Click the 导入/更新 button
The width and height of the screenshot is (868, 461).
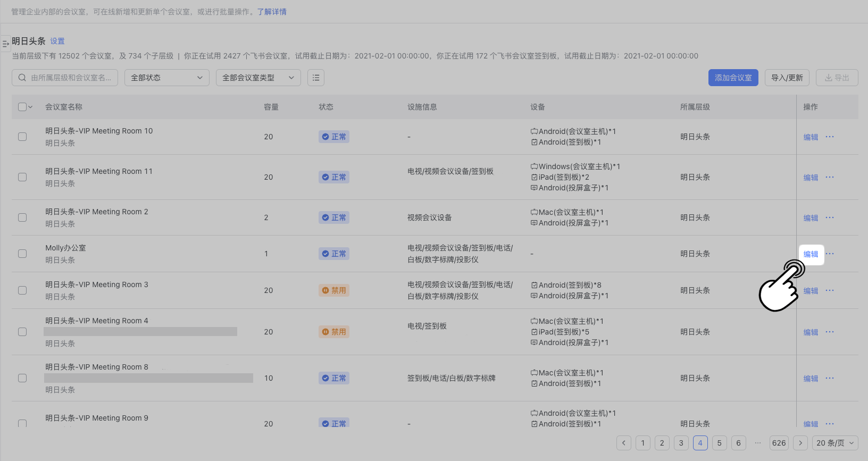(x=787, y=78)
